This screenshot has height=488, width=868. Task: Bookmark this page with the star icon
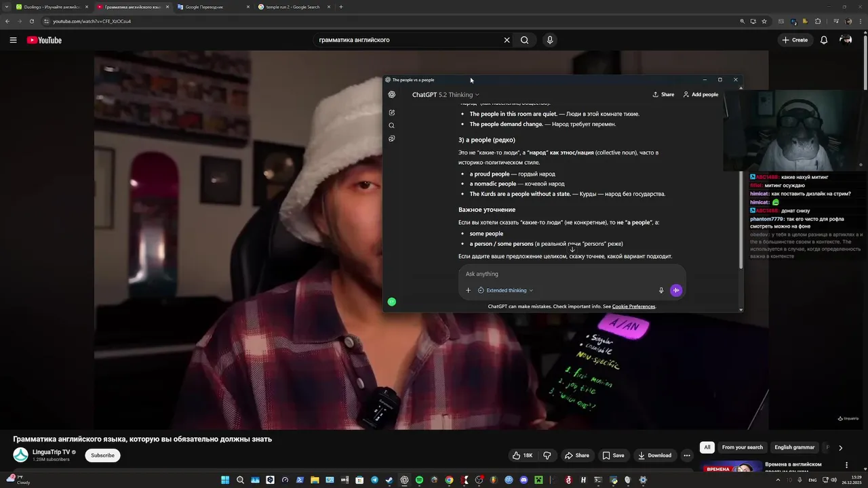point(764,21)
